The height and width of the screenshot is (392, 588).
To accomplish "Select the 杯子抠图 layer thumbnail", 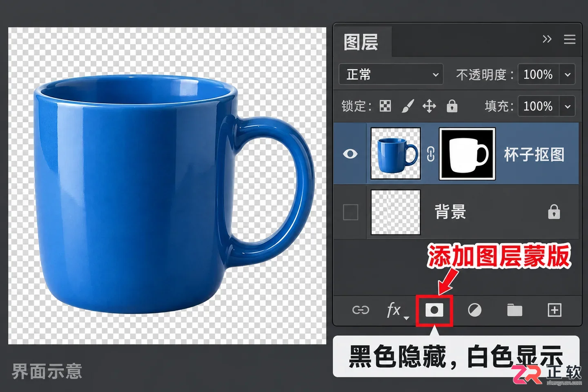I will (x=395, y=154).
